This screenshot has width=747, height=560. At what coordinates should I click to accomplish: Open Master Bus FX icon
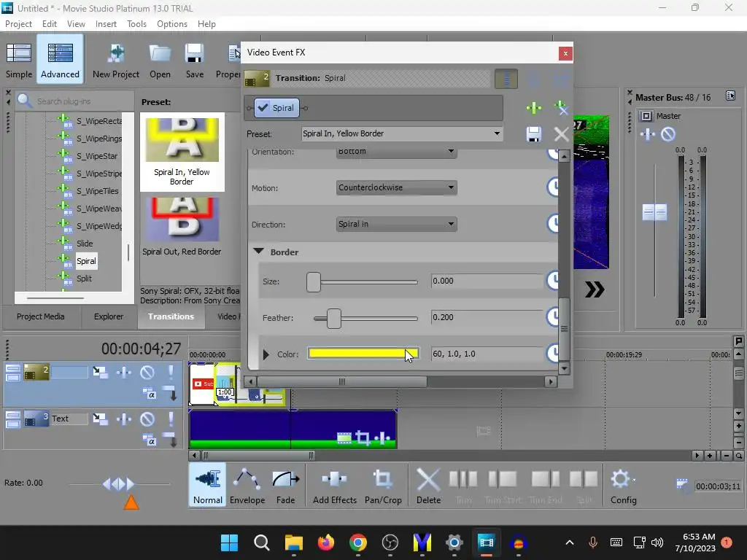[x=648, y=134]
